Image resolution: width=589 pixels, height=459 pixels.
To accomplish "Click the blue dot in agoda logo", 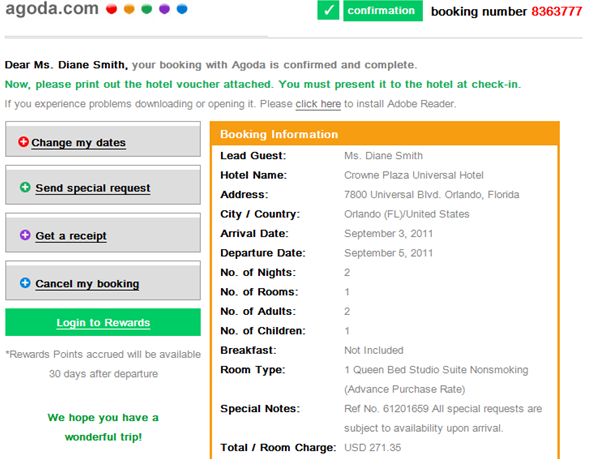I will point(182,9).
